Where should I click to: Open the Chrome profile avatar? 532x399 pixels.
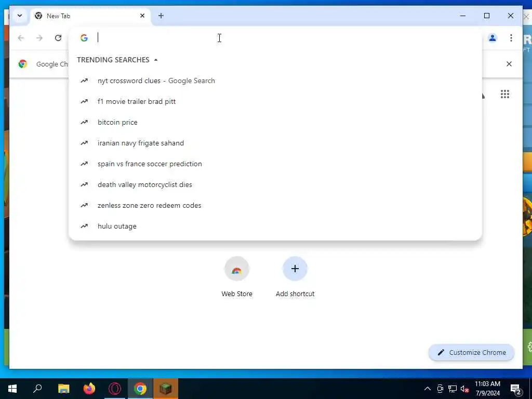coord(493,37)
